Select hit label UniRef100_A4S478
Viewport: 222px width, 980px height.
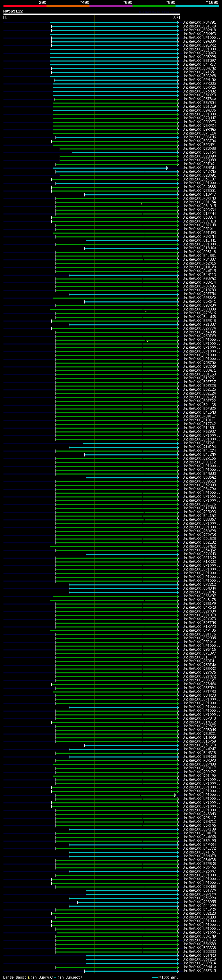[x=199, y=600]
